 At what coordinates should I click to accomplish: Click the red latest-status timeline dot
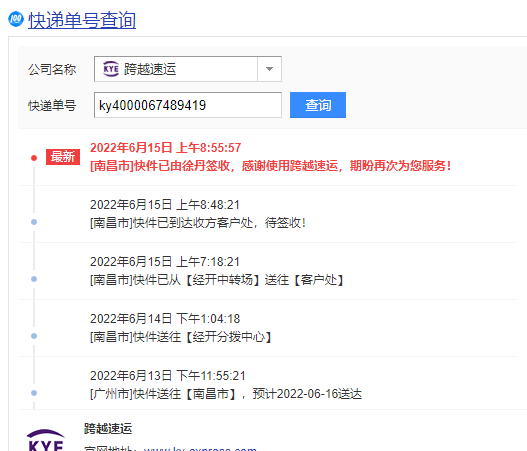[34, 158]
